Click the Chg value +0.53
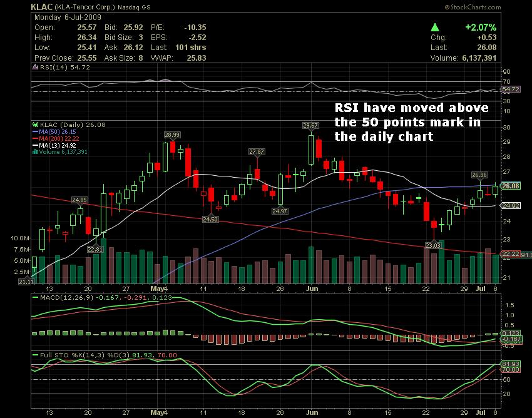 tap(486, 38)
